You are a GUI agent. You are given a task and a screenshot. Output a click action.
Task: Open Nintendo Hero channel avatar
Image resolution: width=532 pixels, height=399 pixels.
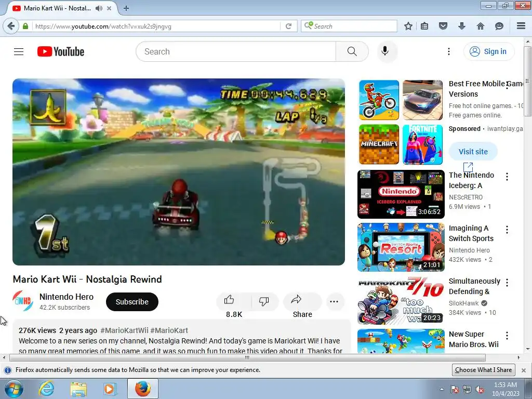[22, 301]
